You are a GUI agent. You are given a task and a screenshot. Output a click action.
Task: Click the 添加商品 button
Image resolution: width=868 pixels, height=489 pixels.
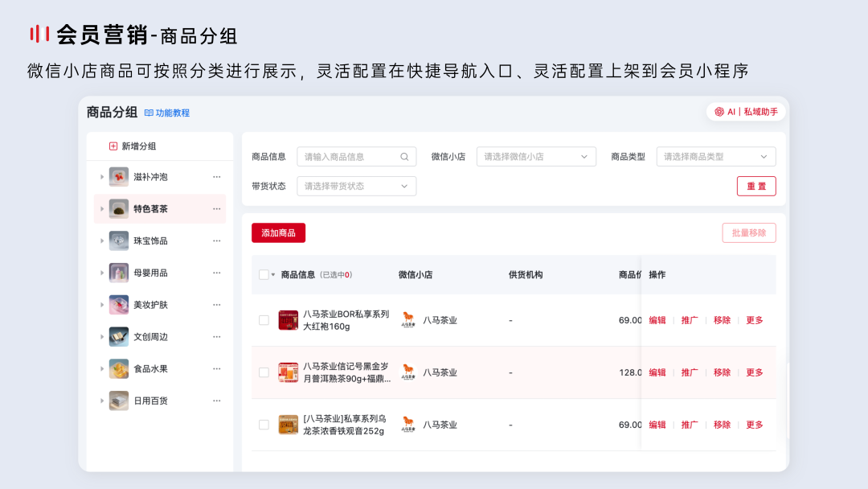[x=277, y=232]
